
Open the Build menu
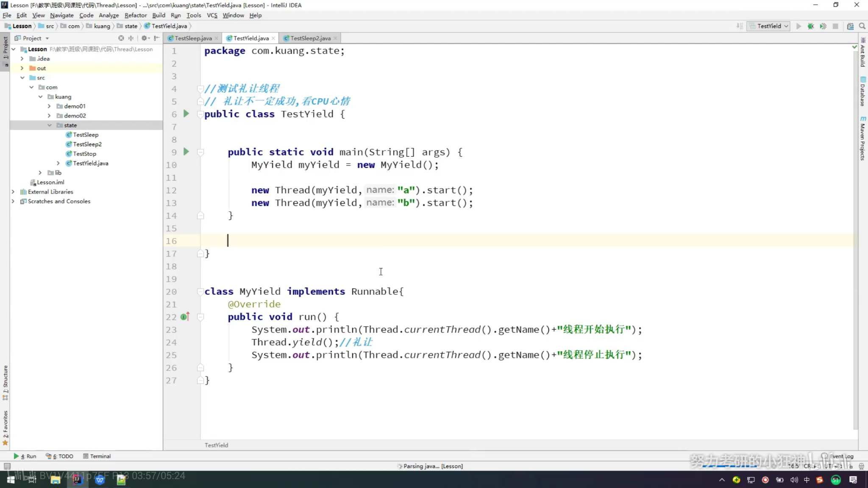coord(159,15)
